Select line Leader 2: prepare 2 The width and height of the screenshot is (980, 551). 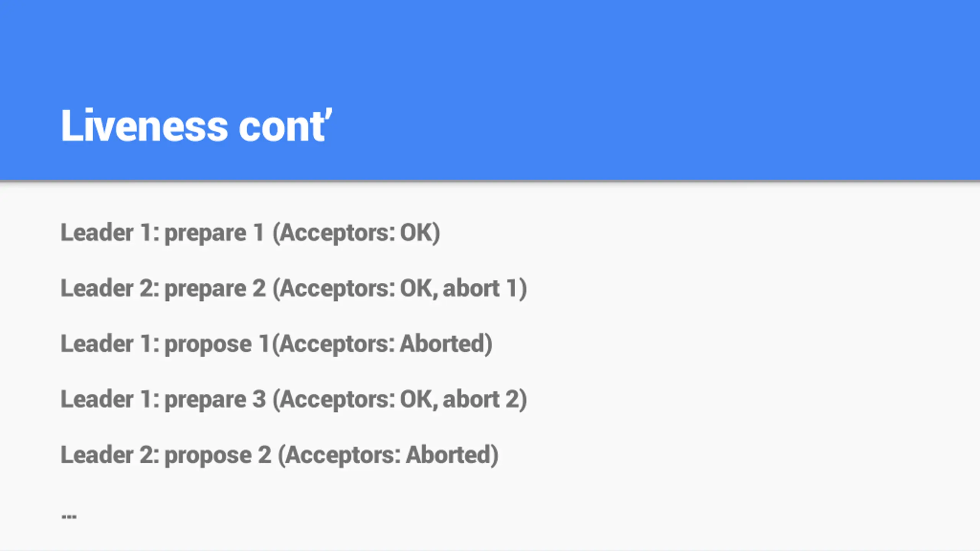pyautogui.click(x=294, y=288)
